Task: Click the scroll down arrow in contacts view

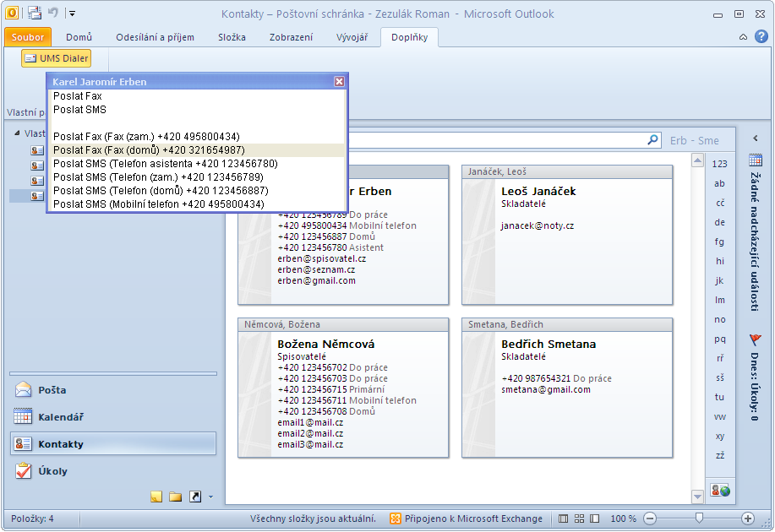Action: pos(697,497)
